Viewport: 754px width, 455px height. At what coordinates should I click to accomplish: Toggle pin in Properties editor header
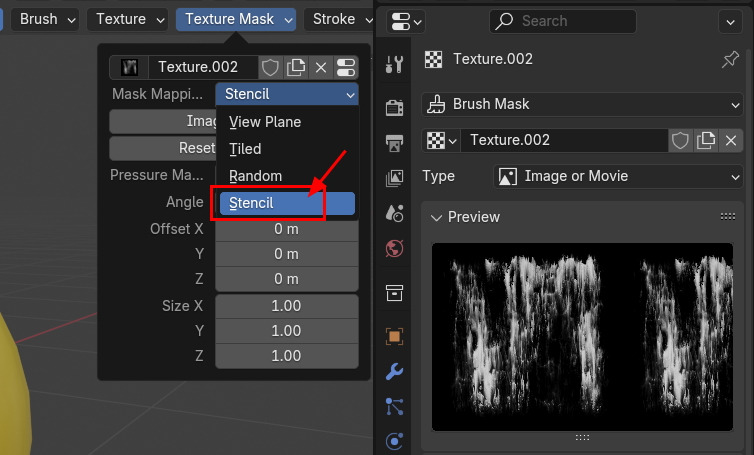pyautogui.click(x=730, y=60)
